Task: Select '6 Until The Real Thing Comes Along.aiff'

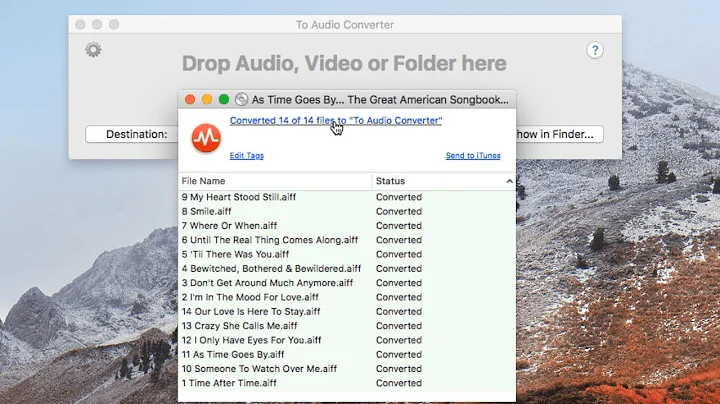Action: [347, 240]
